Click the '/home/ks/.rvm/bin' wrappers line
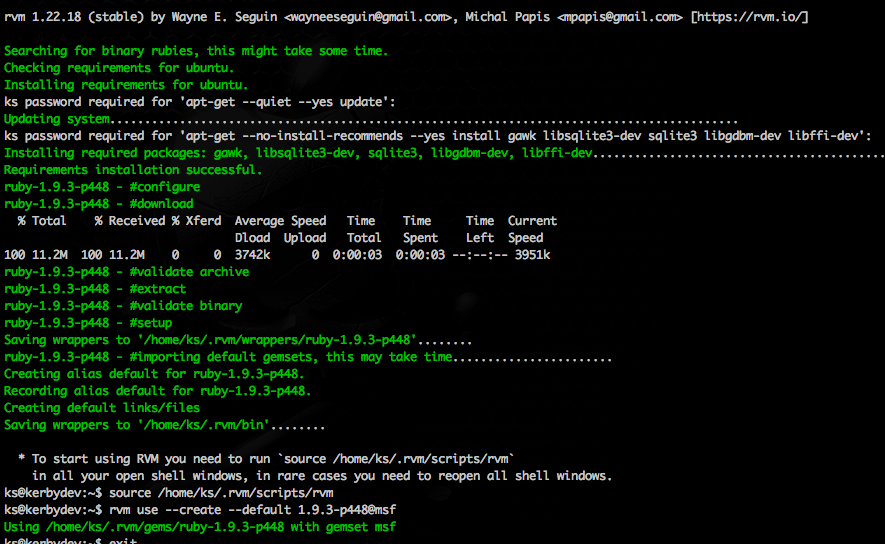 click(164, 425)
